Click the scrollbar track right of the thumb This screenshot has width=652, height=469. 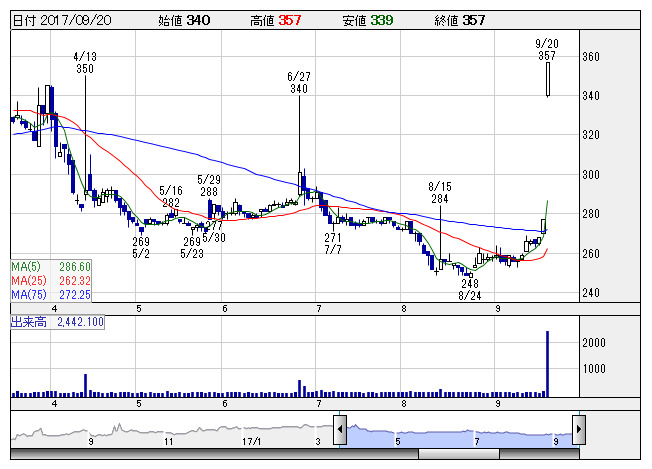click(539, 454)
